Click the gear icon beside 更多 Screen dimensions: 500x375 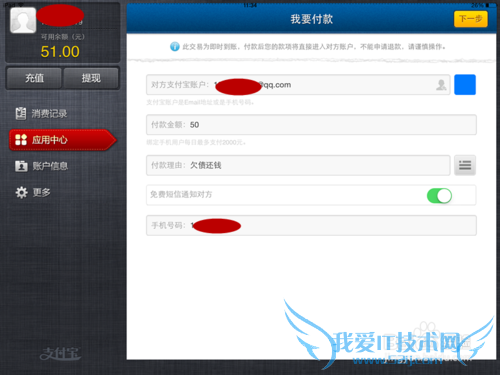pyautogui.click(x=21, y=192)
